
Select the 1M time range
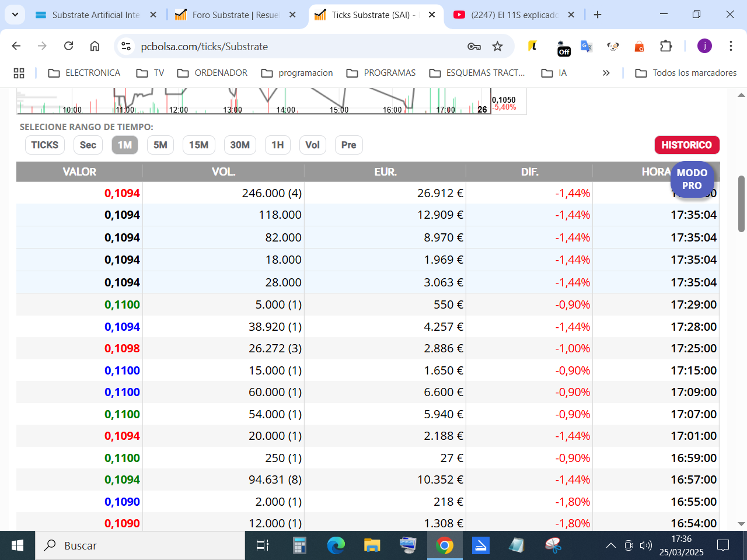coord(125,145)
